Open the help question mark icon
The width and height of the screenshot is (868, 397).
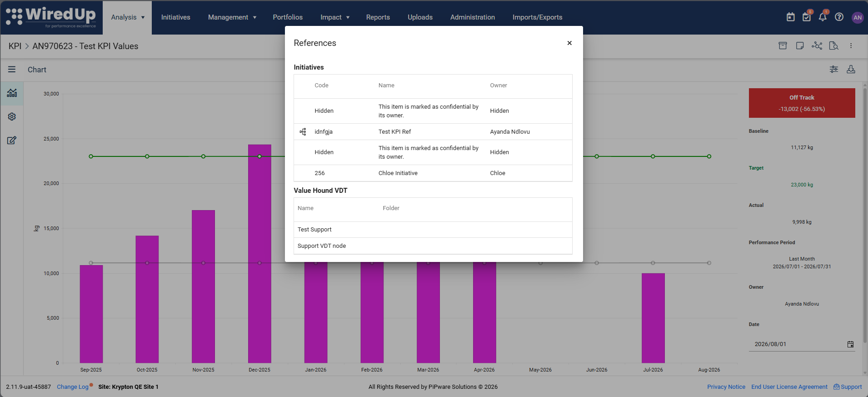click(x=839, y=17)
